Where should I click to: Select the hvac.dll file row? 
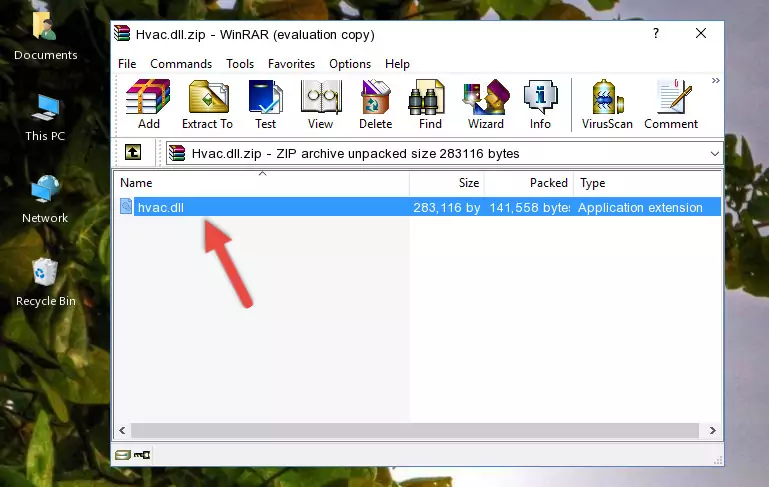point(418,207)
